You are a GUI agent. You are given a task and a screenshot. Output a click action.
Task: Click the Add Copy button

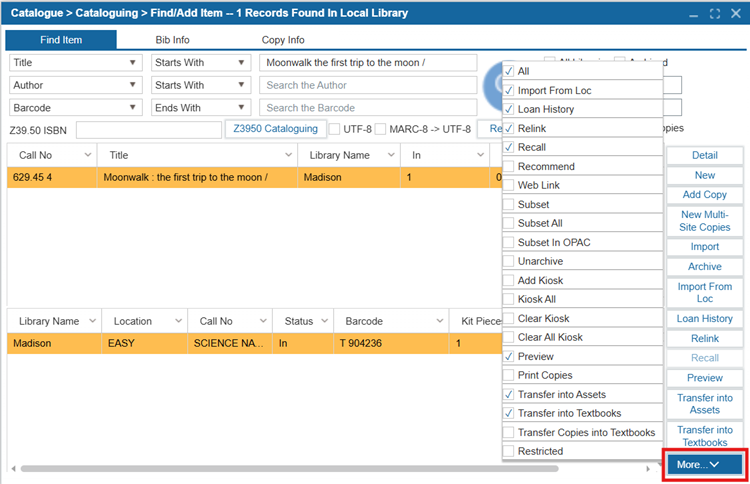(x=705, y=195)
